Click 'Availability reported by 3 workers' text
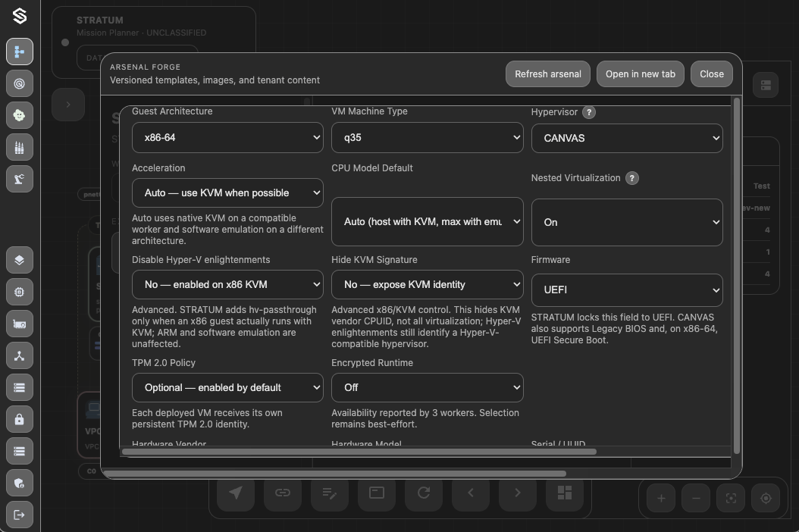This screenshot has width=799, height=532. 425,418
